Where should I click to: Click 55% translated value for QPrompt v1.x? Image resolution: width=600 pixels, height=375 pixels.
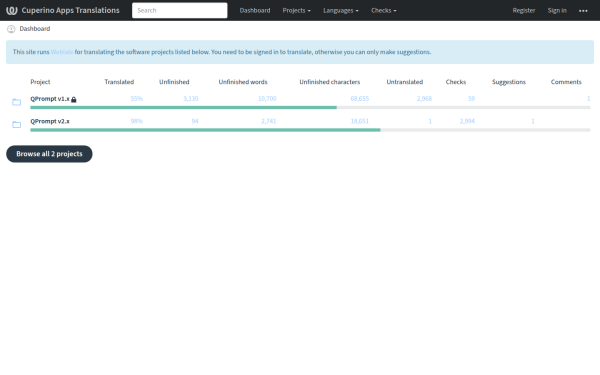[137, 99]
